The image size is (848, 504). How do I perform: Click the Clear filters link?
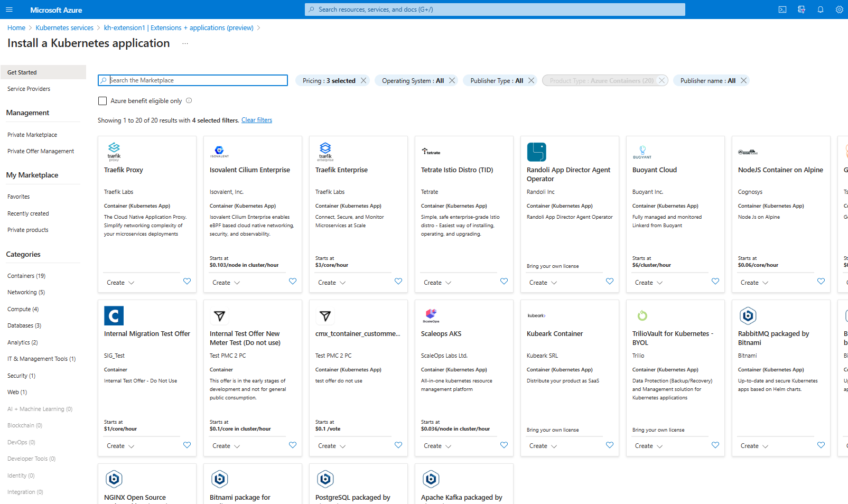point(257,120)
